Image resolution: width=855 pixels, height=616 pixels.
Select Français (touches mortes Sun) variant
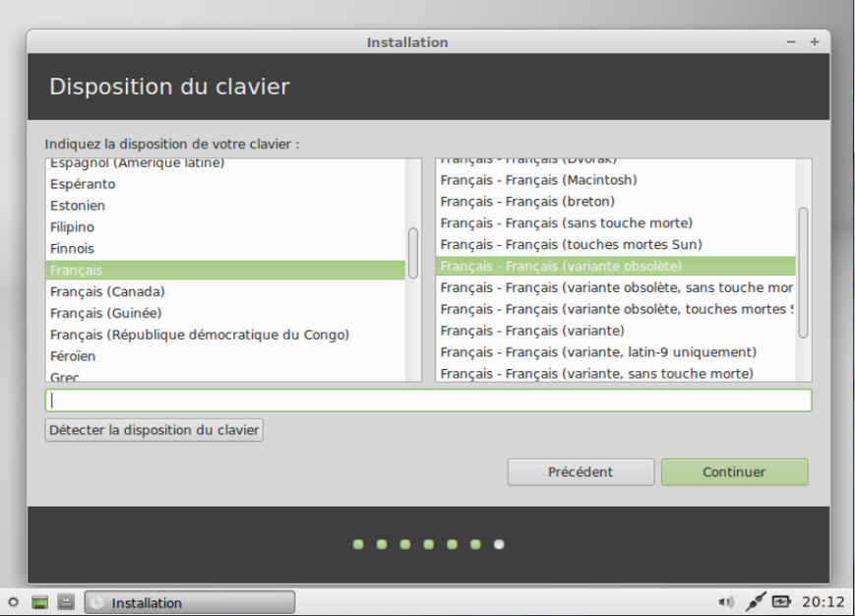point(616,245)
